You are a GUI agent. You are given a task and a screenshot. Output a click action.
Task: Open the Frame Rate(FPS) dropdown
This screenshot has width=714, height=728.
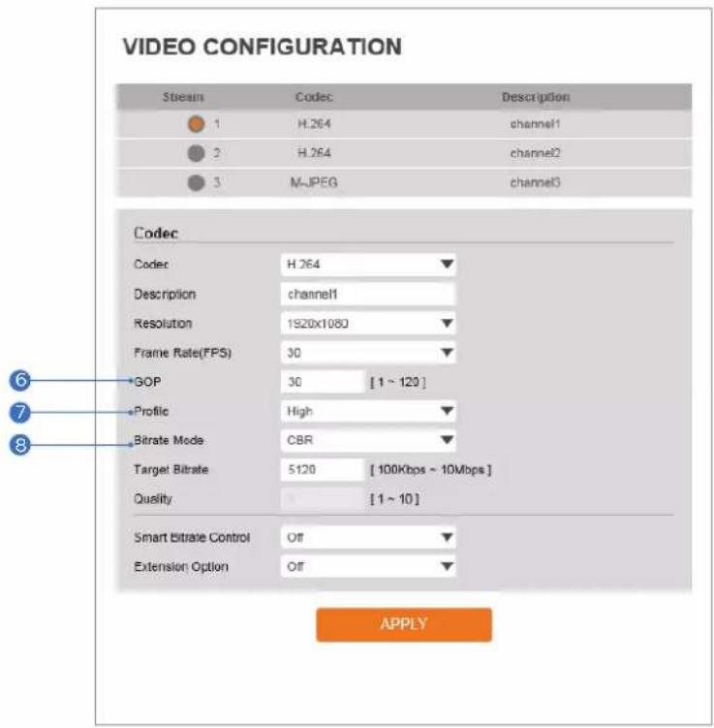[x=368, y=353]
